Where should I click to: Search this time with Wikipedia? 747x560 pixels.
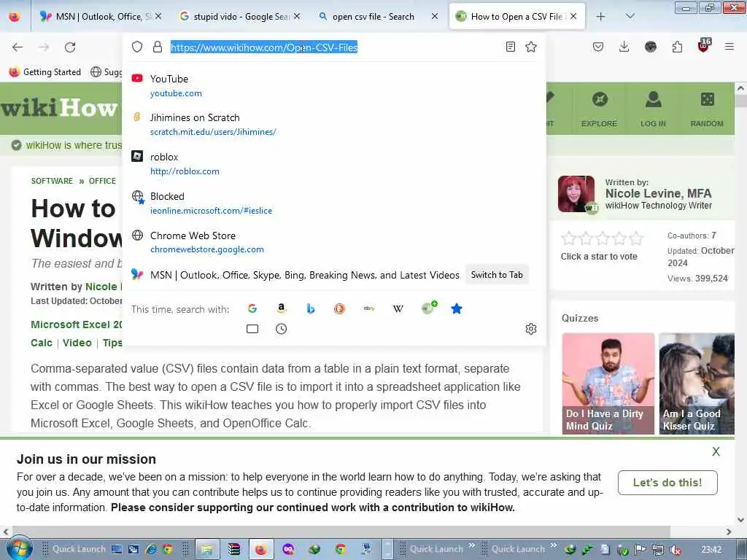coord(398,308)
